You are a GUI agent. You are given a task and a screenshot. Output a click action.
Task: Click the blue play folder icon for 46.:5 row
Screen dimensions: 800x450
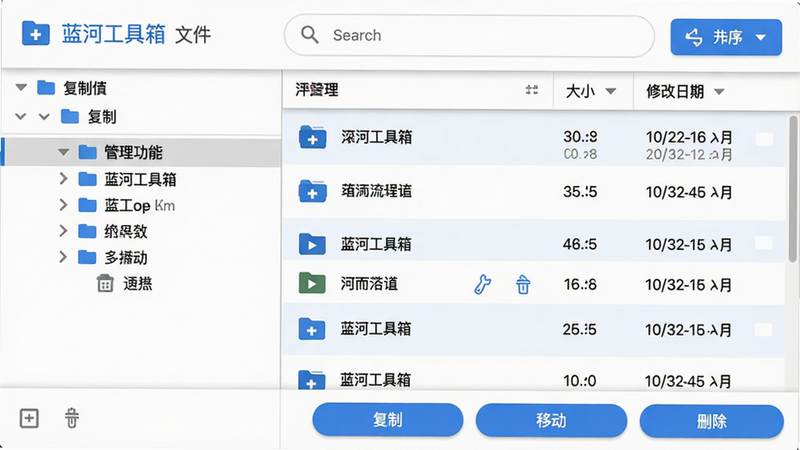[x=312, y=244]
